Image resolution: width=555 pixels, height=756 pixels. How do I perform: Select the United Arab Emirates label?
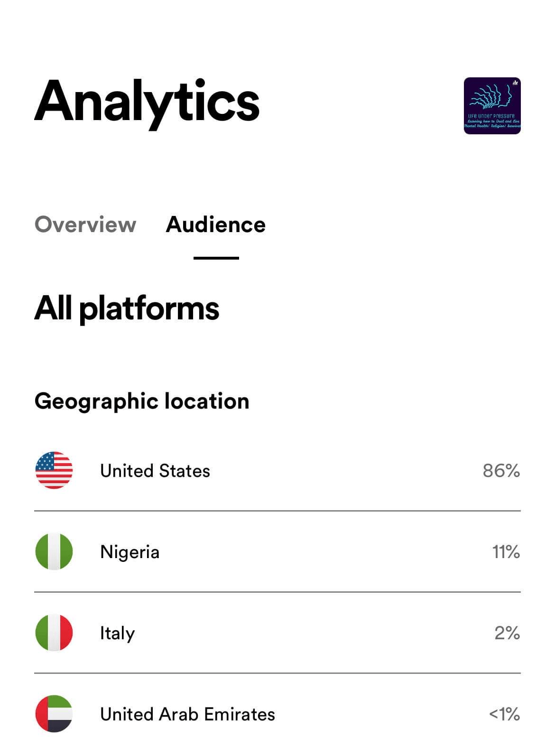pyautogui.click(x=188, y=714)
